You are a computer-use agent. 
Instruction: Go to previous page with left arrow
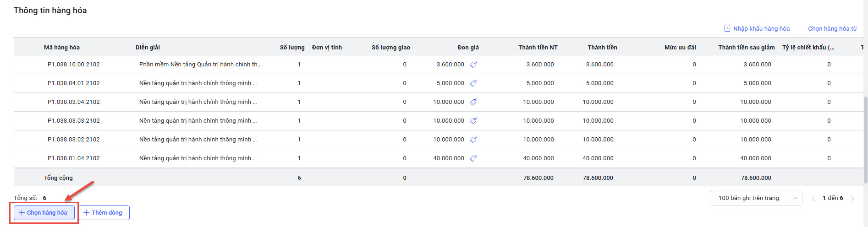[x=814, y=198]
